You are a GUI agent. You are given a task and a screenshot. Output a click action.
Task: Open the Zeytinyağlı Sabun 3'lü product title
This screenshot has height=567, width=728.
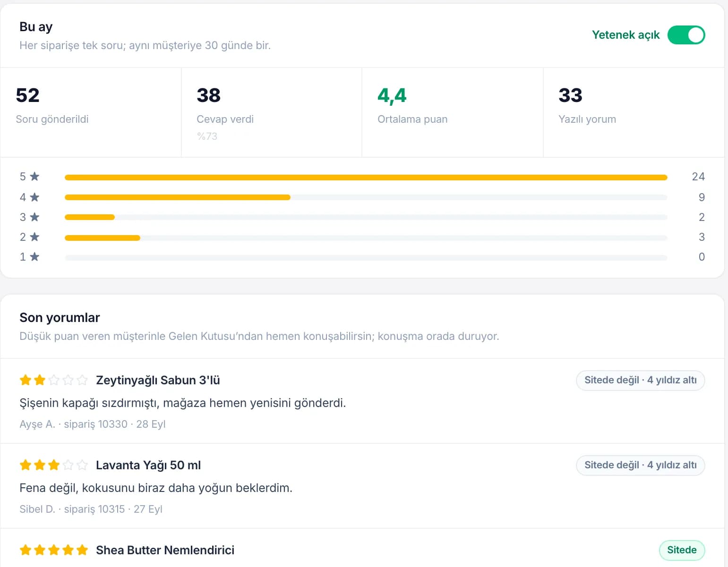tap(158, 380)
